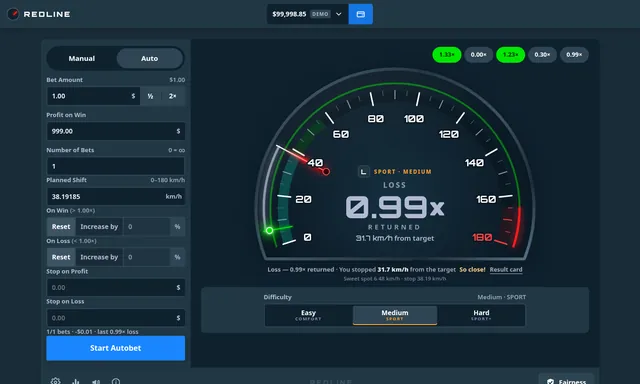Click the green needle handle on gauge
Screen dimensions: 640x384
click(269, 231)
